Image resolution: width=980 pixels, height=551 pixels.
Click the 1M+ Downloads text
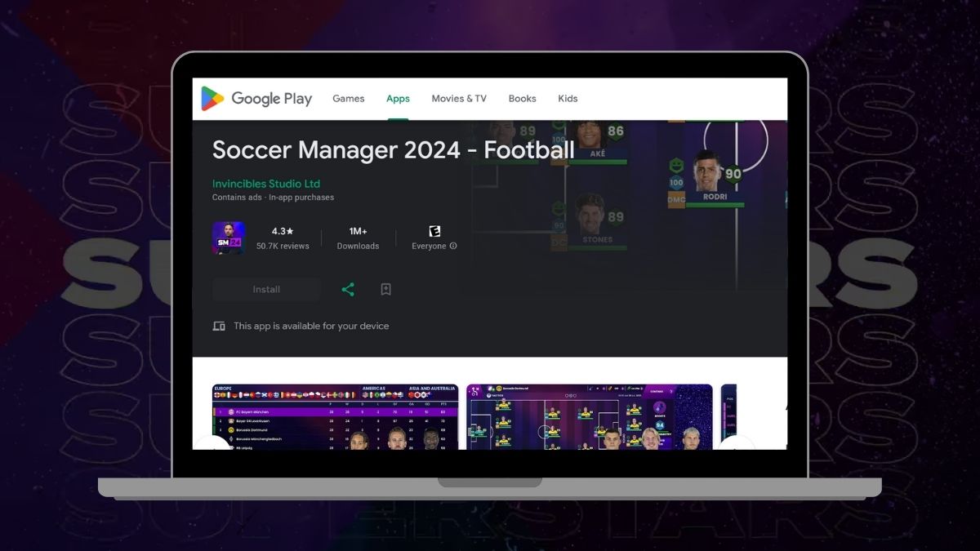(358, 238)
